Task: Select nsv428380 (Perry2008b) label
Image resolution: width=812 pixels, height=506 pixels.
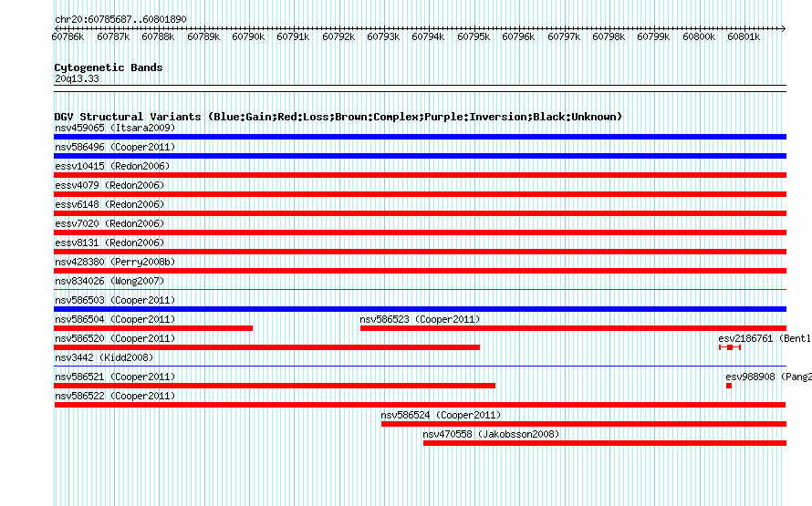Action: (115, 262)
